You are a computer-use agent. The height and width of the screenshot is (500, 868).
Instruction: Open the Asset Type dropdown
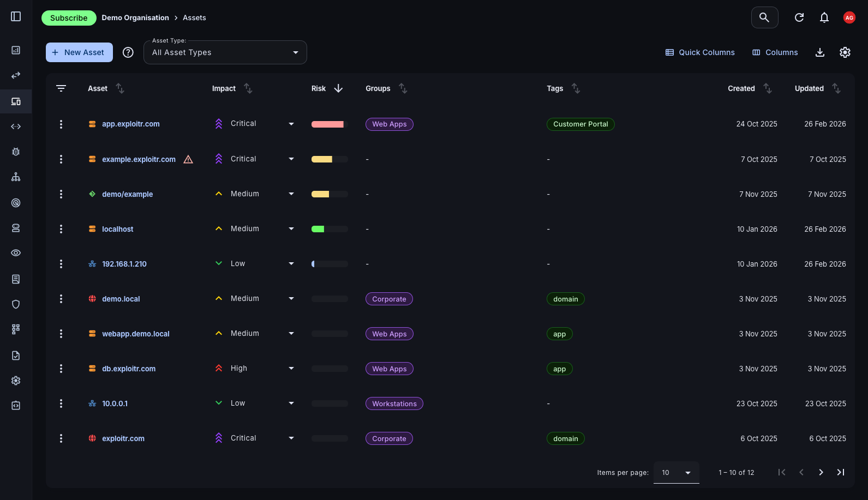[x=225, y=52]
